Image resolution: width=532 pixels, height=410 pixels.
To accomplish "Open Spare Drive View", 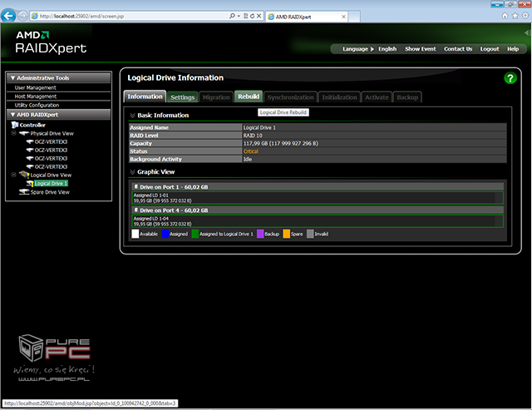I will [50, 192].
